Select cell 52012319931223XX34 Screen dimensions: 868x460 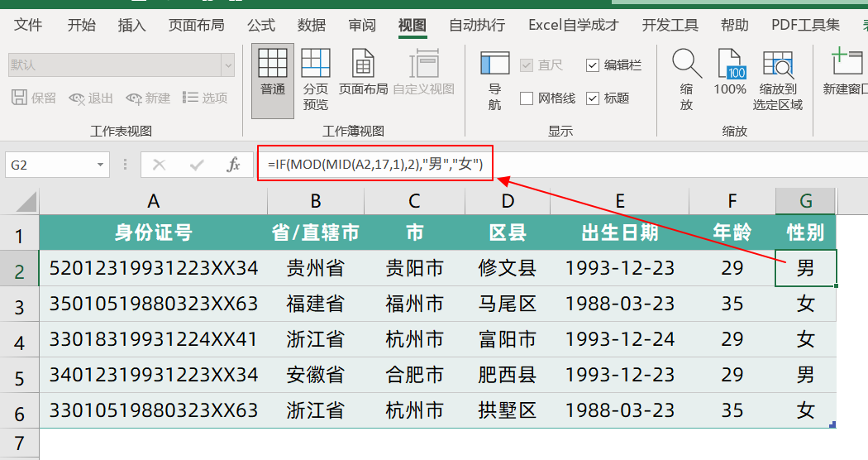[153, 268]
